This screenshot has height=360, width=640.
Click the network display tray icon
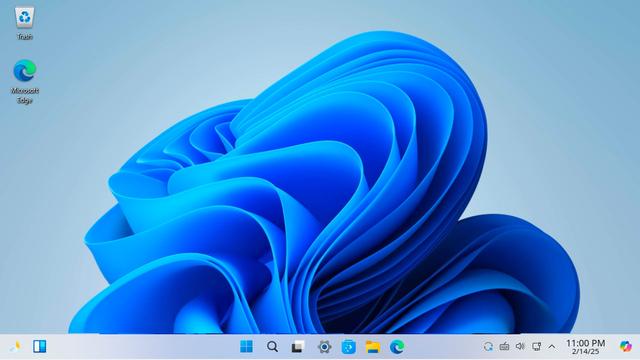click(536, 347)
